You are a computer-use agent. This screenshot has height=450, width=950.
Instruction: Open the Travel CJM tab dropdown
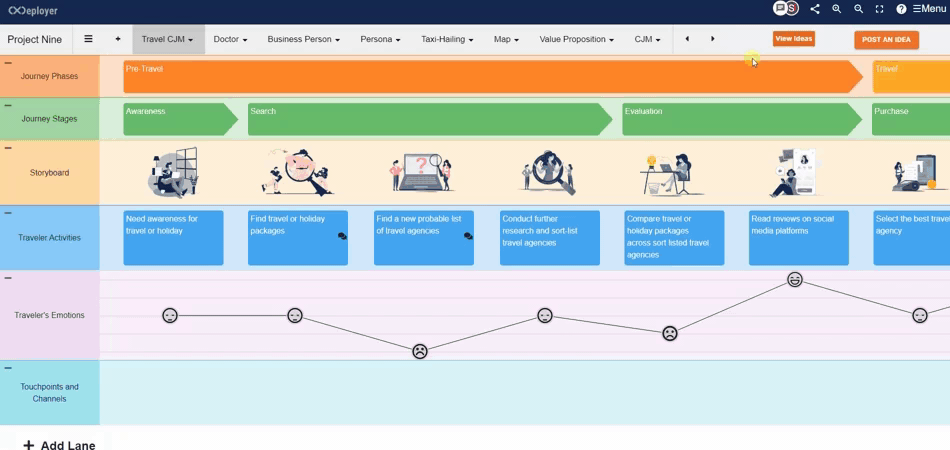[168, 40]
